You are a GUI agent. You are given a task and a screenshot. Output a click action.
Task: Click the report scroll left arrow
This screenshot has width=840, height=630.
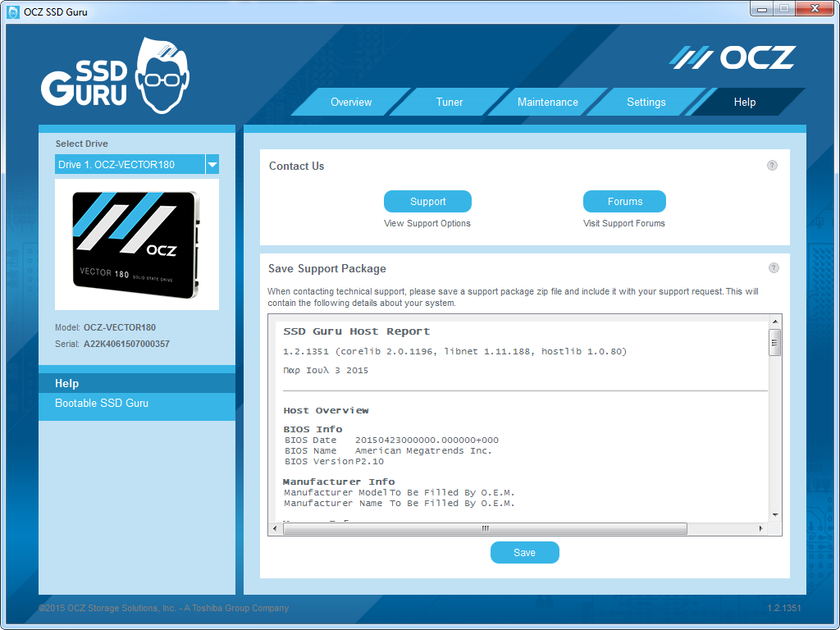tap(276, 529)
